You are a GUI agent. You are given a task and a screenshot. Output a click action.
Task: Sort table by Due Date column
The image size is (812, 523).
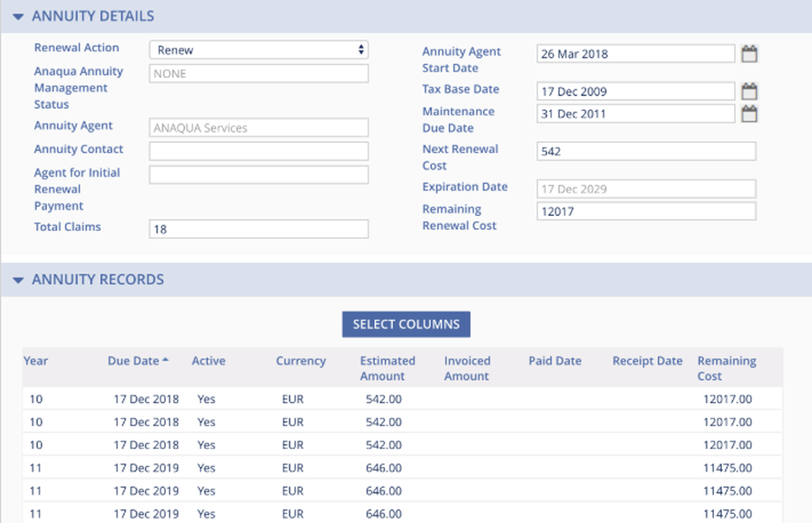pos(138,361)
